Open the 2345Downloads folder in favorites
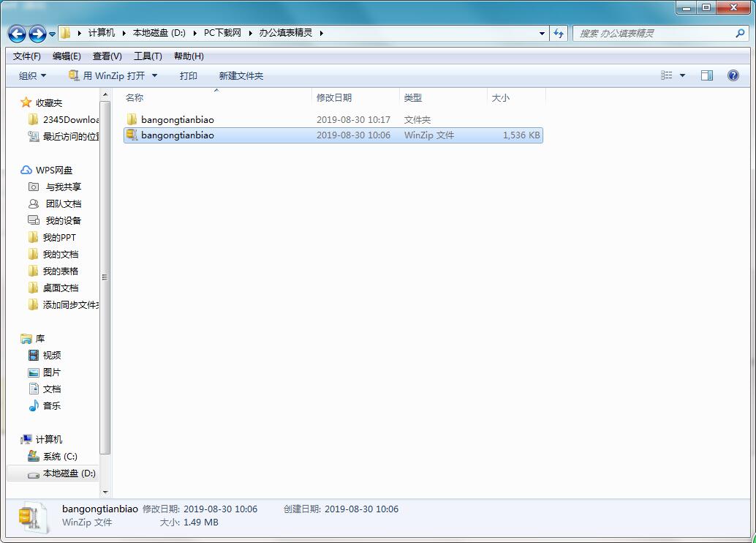The width and height of the screenshot is (756, 543). point(63,120)
